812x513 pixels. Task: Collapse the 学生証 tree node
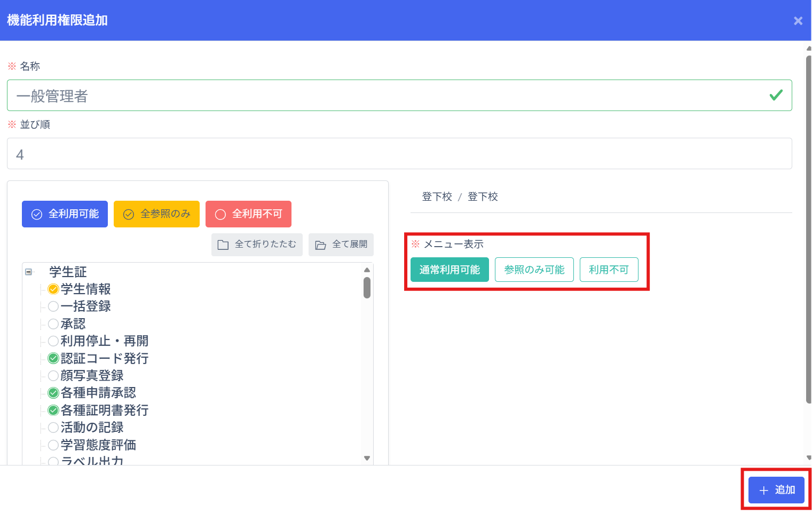(x=28, y=272)
